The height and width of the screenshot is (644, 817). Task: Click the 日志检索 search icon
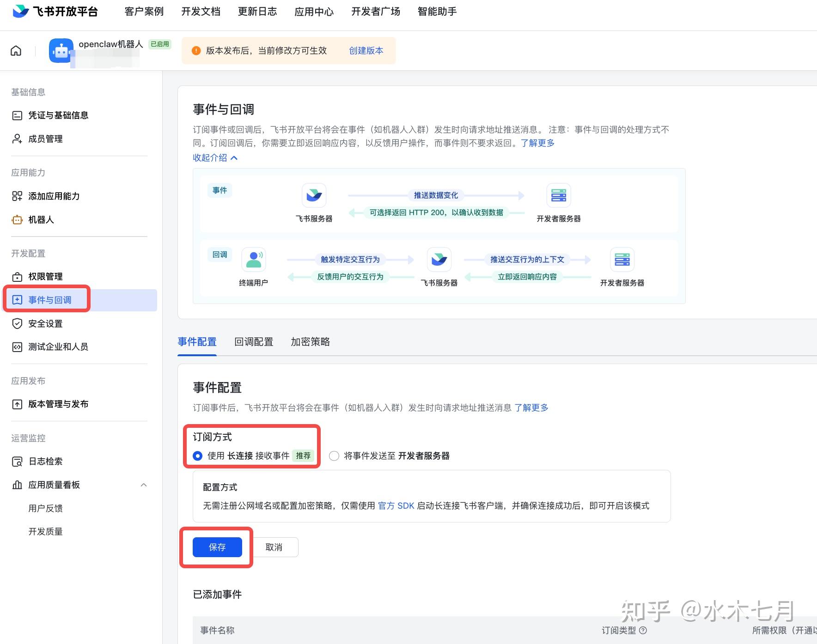point(17,462)
